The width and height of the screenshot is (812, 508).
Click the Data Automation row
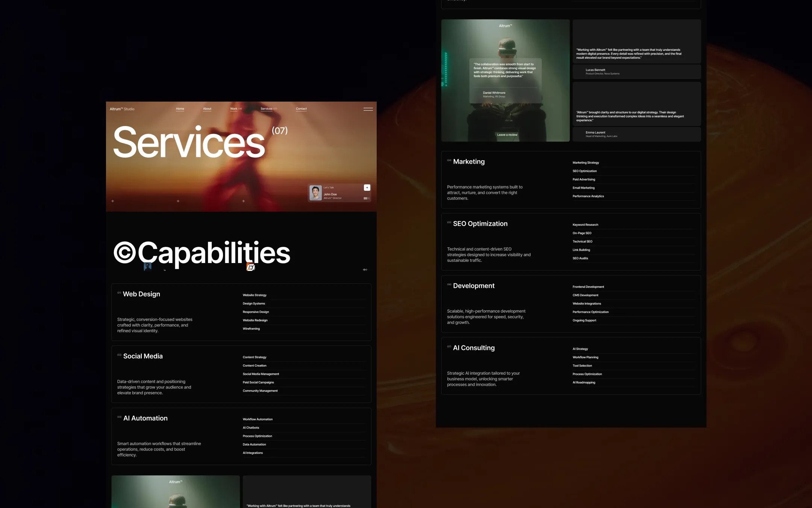(x=304, y=444)
